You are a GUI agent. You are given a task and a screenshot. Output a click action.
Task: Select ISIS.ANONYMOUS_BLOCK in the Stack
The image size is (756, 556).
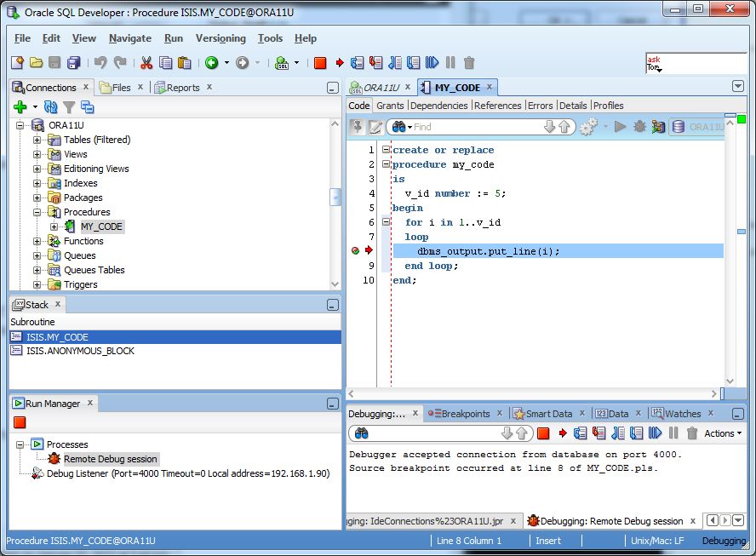175,351
